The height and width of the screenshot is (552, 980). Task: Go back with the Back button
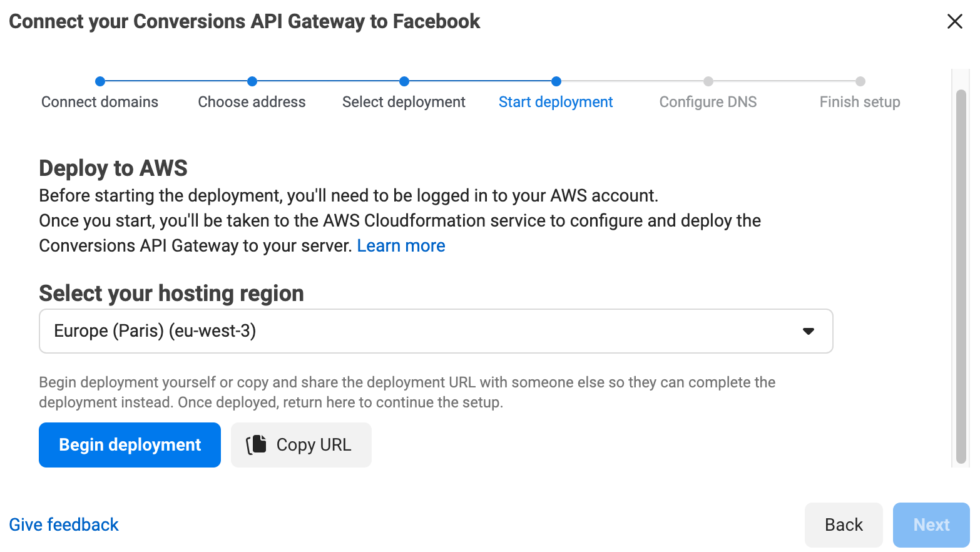tap(844, 525)
